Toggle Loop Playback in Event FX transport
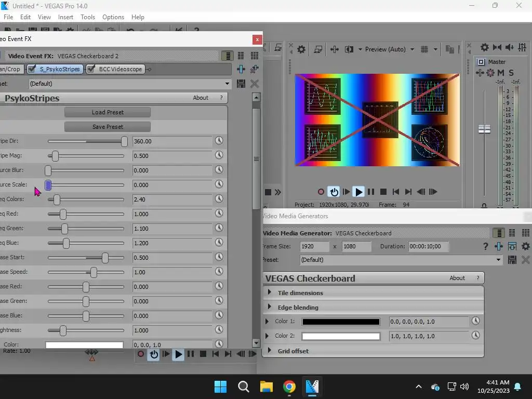Screen dimensions: 532x399 pyautogui.click(x=154, y=354)
